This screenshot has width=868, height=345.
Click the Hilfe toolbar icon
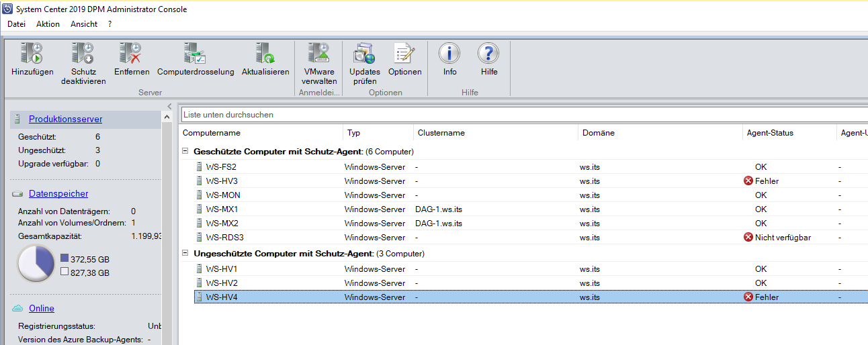coord(489,54)
